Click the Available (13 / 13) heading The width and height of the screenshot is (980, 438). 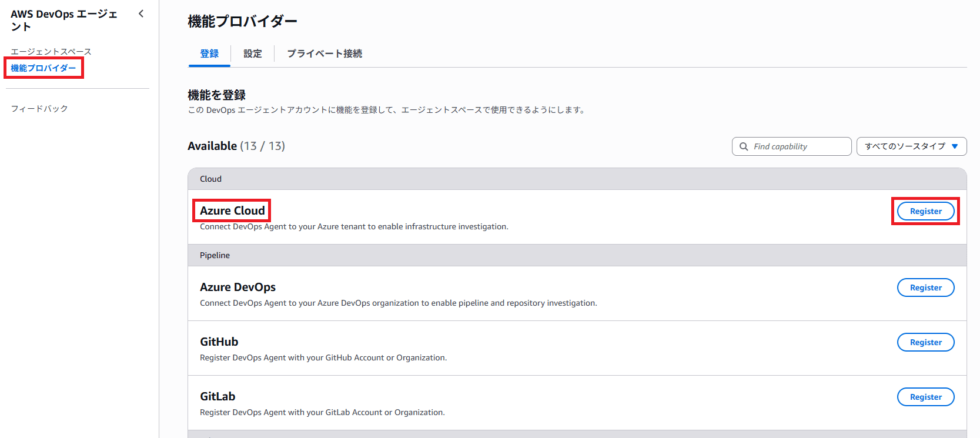pos(236,146)
